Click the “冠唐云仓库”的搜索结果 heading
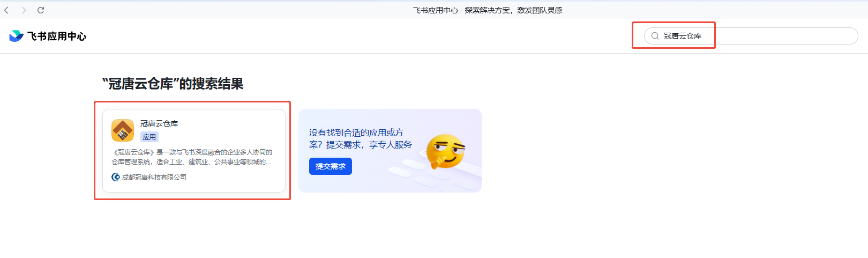The height and width of the screenshot is (258, 868). 173,84
